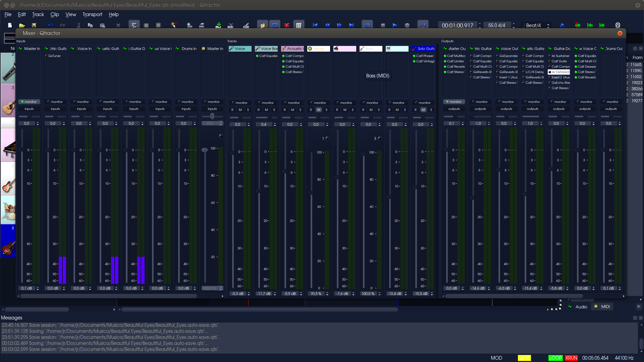Screen dimensions: 644x362
Task: Start playback with play icon
Action: (x=395, y=25)
